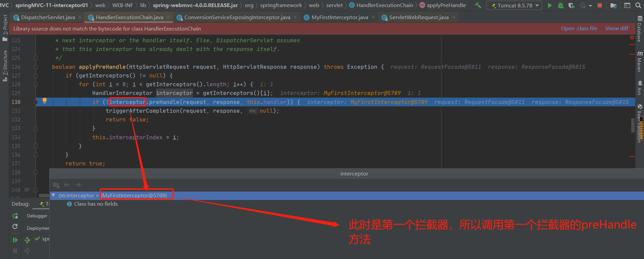This screenshot has height=259, width=644.
Task: Open the Ant tool window
Action: pos(640,88)
